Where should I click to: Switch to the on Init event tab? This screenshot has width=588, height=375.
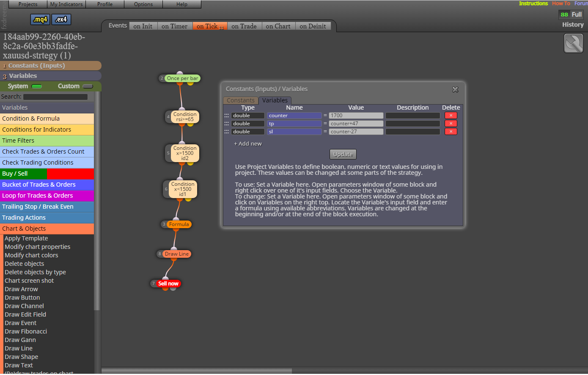click(x=143, y=26)
